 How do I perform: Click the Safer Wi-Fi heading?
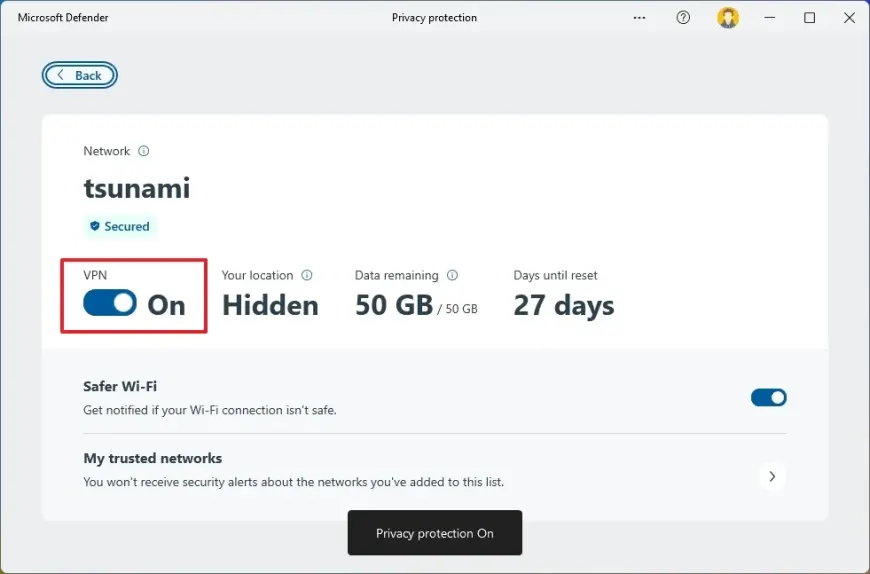120,386
